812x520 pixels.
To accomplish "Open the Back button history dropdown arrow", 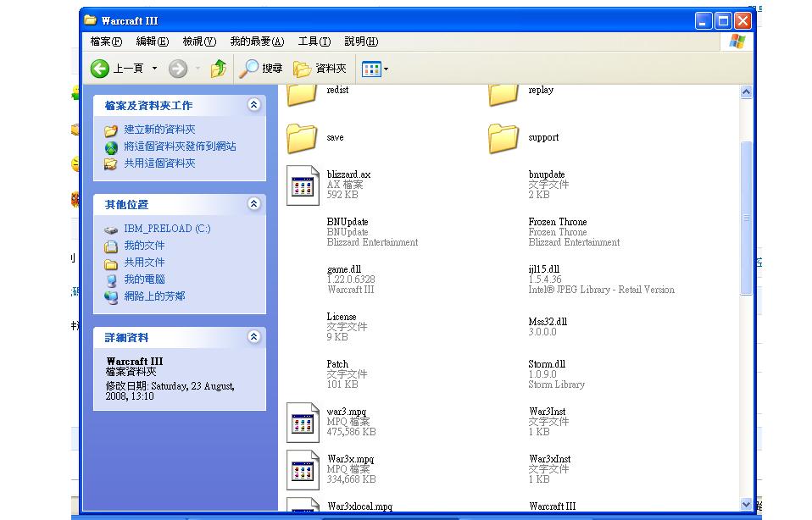I will [x=154, y=69].
